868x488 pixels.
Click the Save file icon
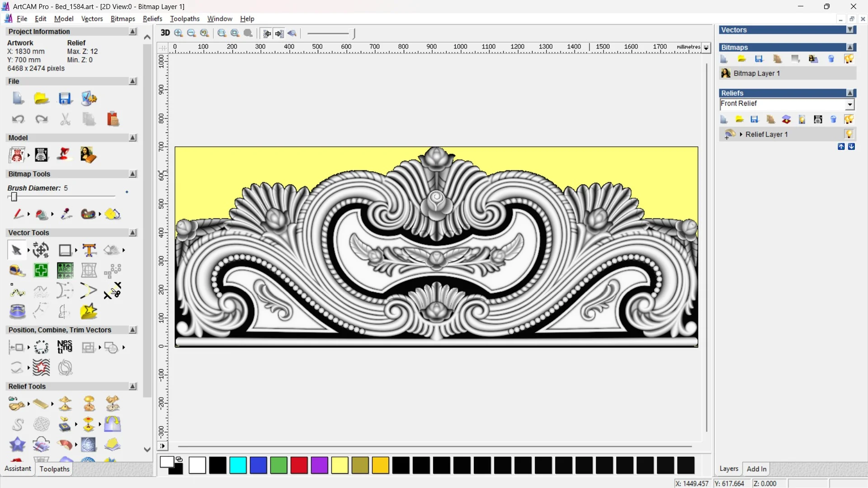tap(65, 99)
